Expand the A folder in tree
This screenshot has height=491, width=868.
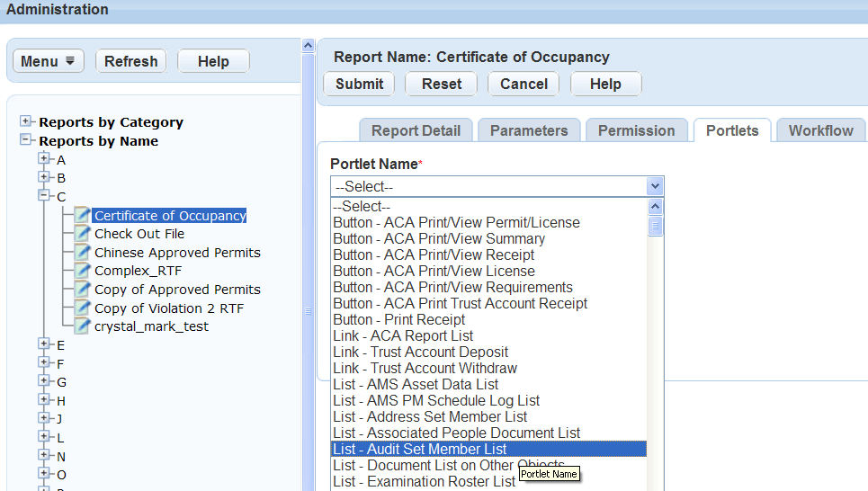pyautogui.click(x=43, y=159)
